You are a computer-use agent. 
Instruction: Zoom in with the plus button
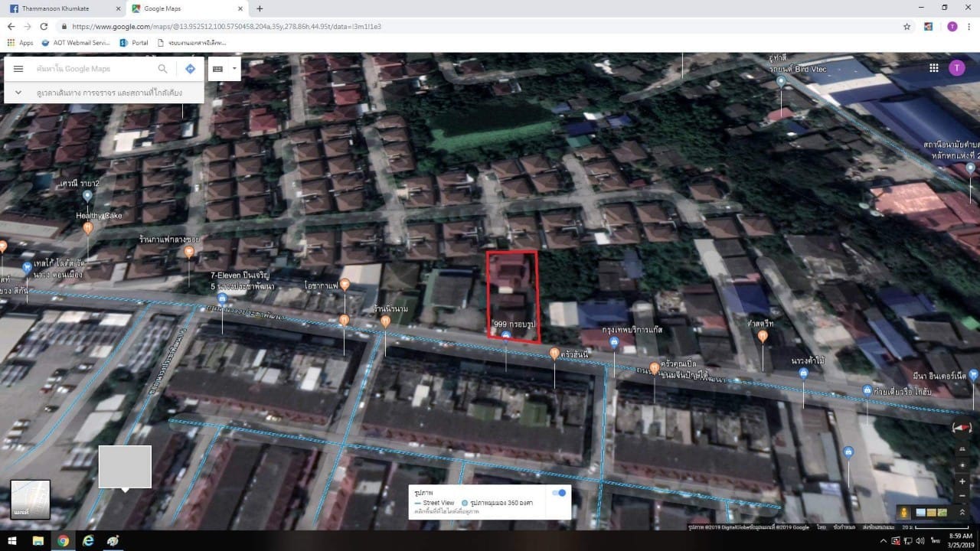[x=962, y=481]
